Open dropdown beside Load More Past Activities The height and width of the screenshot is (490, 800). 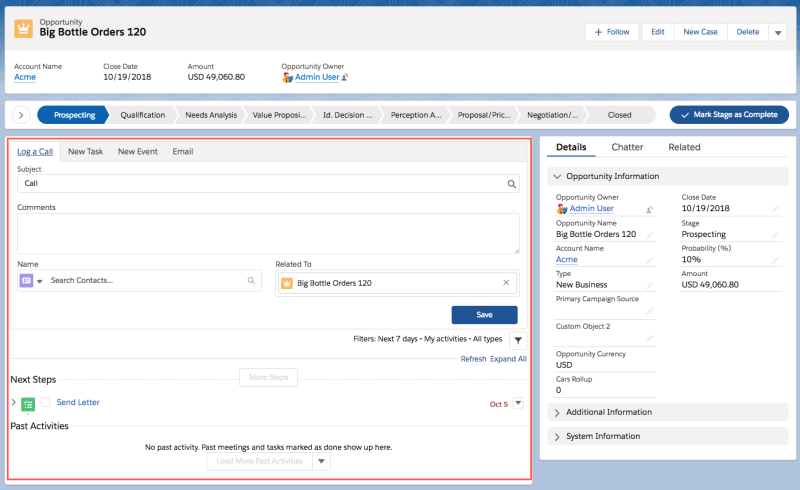(x=321, y=461)
